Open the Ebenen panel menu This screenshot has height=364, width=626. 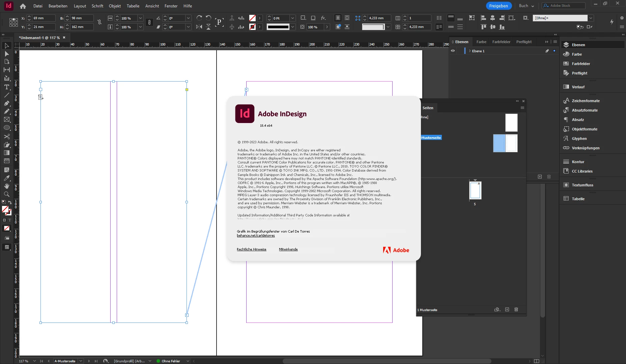[x=555, y=42]
